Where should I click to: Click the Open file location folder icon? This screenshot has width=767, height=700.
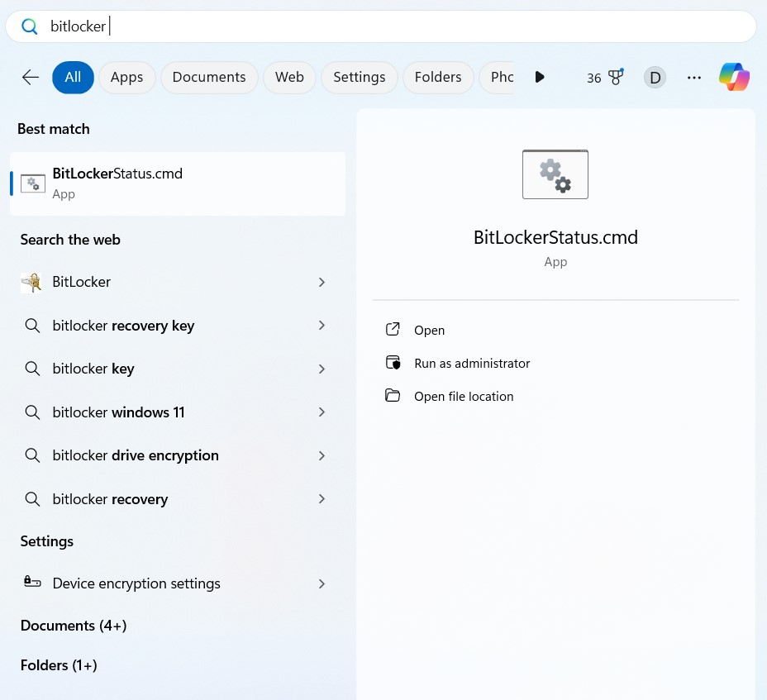(393, 395)
